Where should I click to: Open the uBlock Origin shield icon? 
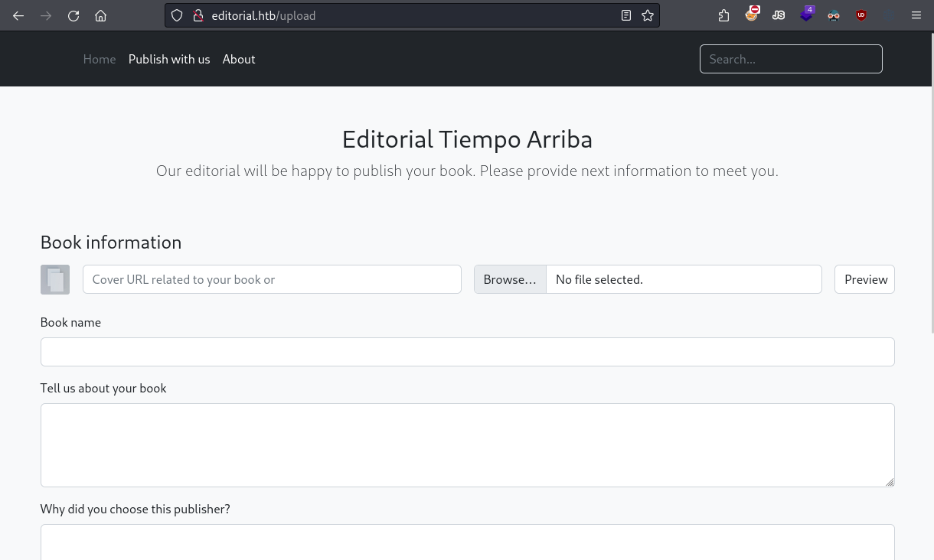point(861,15)
